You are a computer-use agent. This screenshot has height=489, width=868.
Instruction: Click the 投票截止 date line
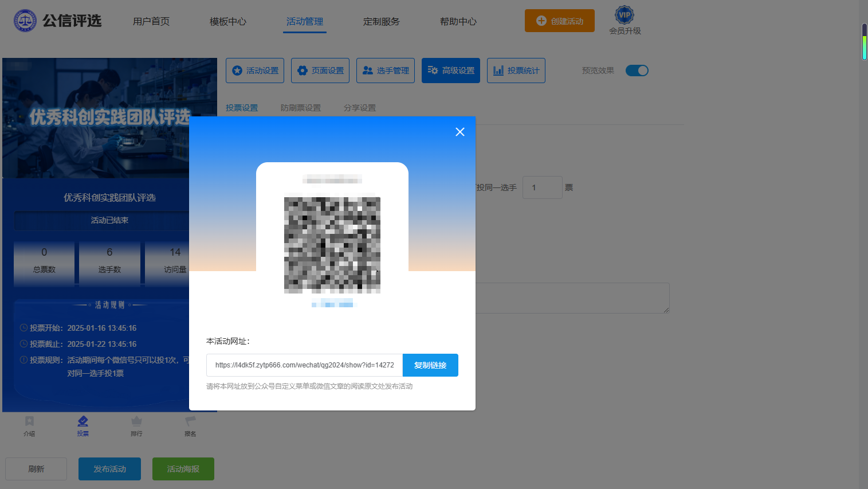click(x=78, y=344)
